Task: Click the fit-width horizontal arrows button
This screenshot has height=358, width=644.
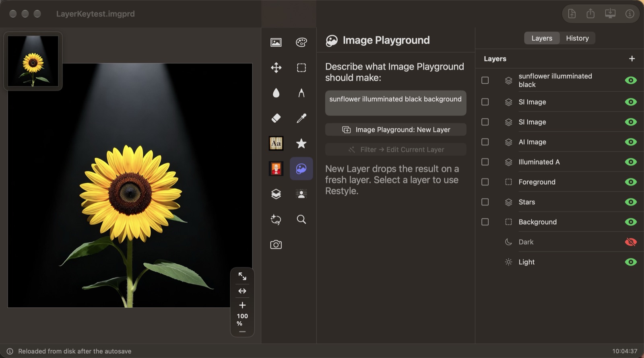Action: point(242,291)
